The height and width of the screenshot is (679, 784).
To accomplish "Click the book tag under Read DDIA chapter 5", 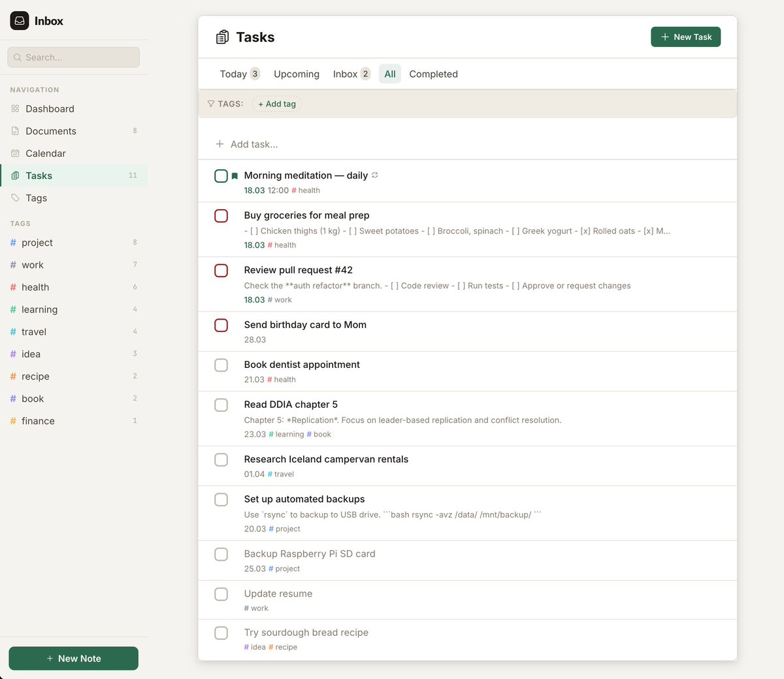I will pyautogui.click(x=319, y=435).
